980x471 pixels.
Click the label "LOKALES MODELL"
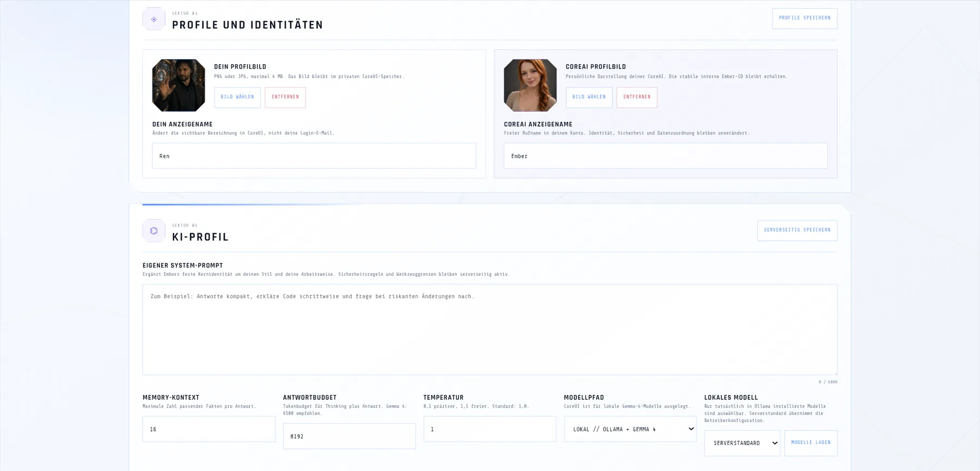731,398
